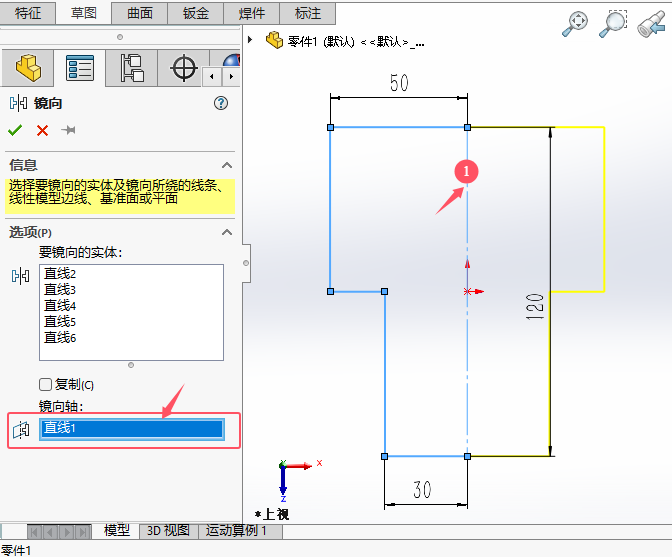Click the XYZ coordinate triad

300,480
